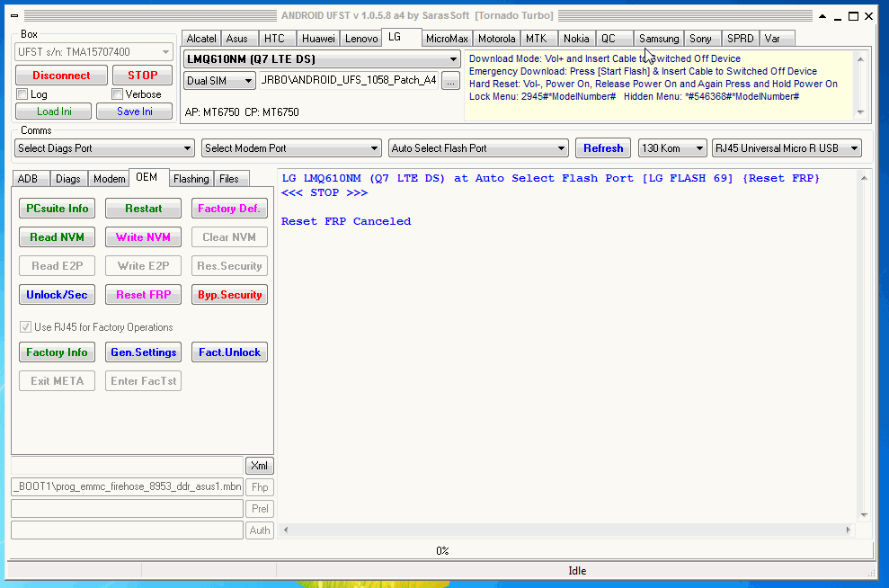Open system menu icon in title bar
Image resolution: width=889 pixels, height=588 pixels.
(14, 16)
